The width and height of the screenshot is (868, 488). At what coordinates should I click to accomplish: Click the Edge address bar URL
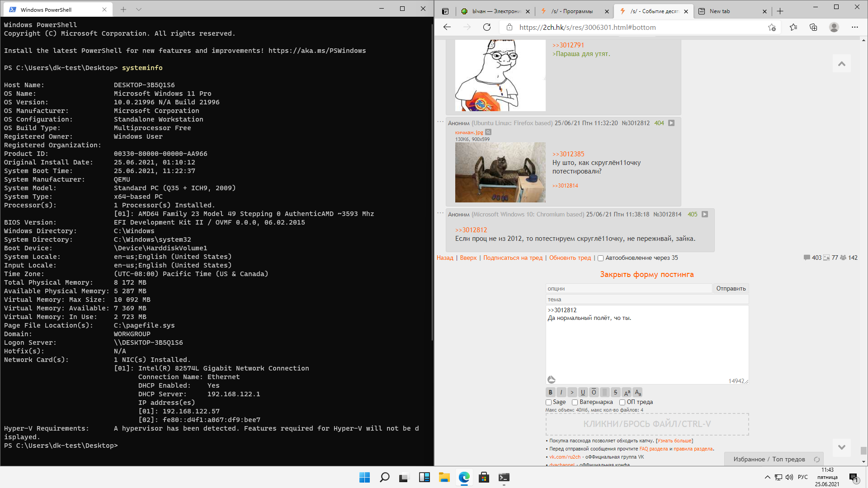tap(587, 28)
